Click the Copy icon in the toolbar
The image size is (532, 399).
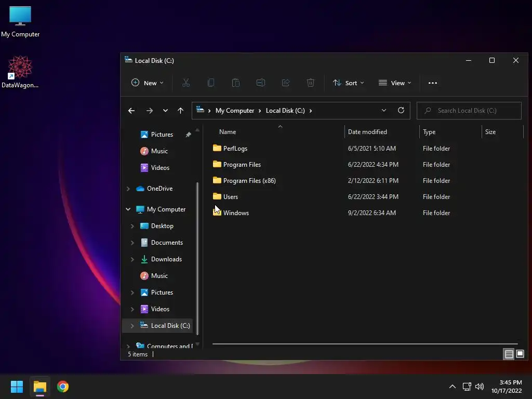pos(211,83)
